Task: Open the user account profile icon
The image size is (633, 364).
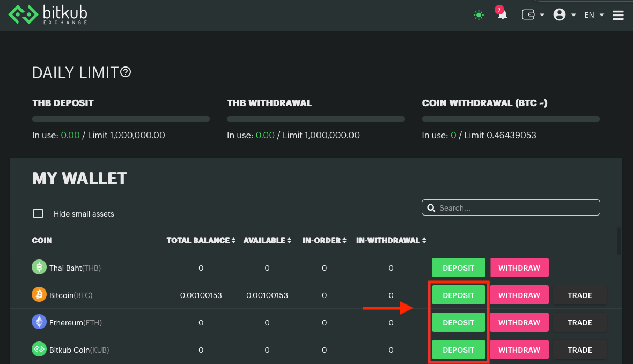Action: click(x=559, y=15)
